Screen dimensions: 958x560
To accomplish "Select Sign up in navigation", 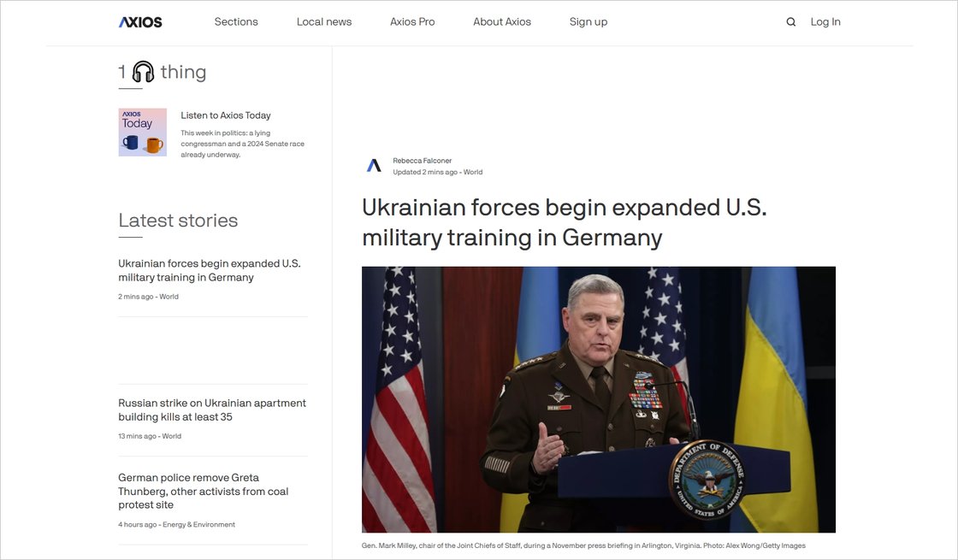I will pyautogui.click(x=588, y=22).
